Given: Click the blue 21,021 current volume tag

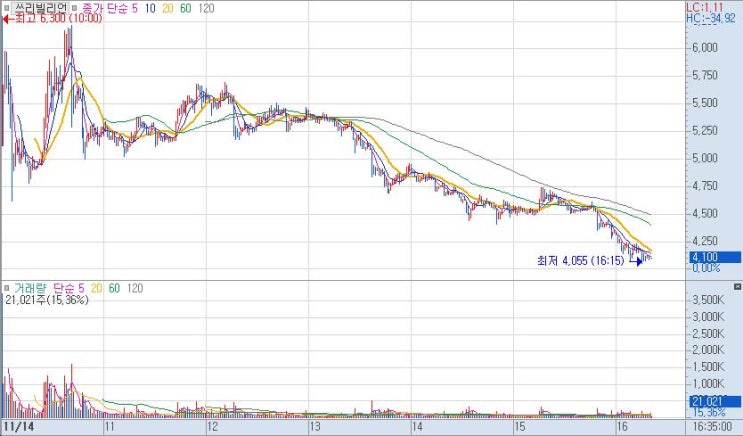Looking at the screenshot, I should click(x=715, y=401).
